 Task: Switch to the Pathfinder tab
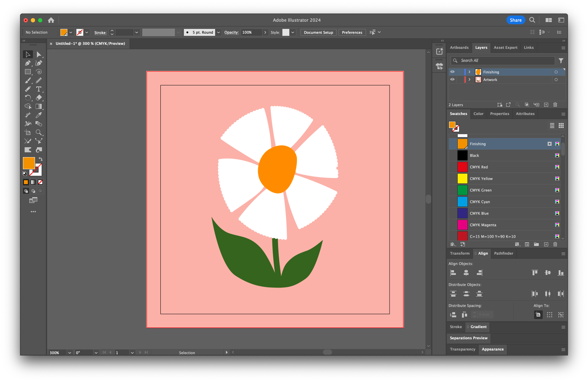[504, 253]
